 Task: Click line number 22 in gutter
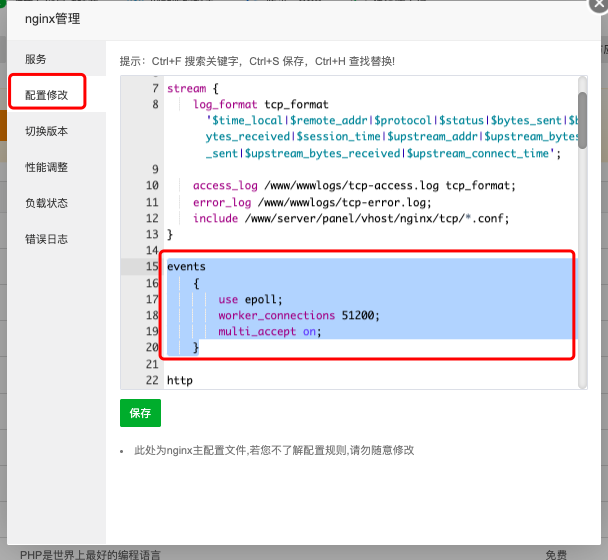(x=152, y=380)
